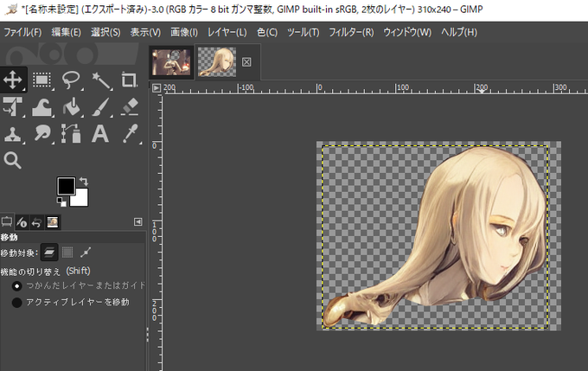Open the dock tab configuration menu arrow
Screen dimensions: 588x371
[137, 222]
